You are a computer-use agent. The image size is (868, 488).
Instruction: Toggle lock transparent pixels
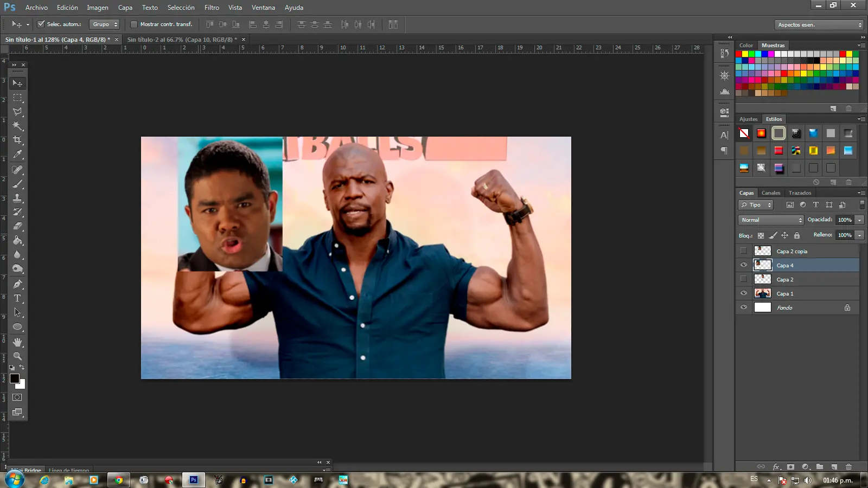point(761,235)
